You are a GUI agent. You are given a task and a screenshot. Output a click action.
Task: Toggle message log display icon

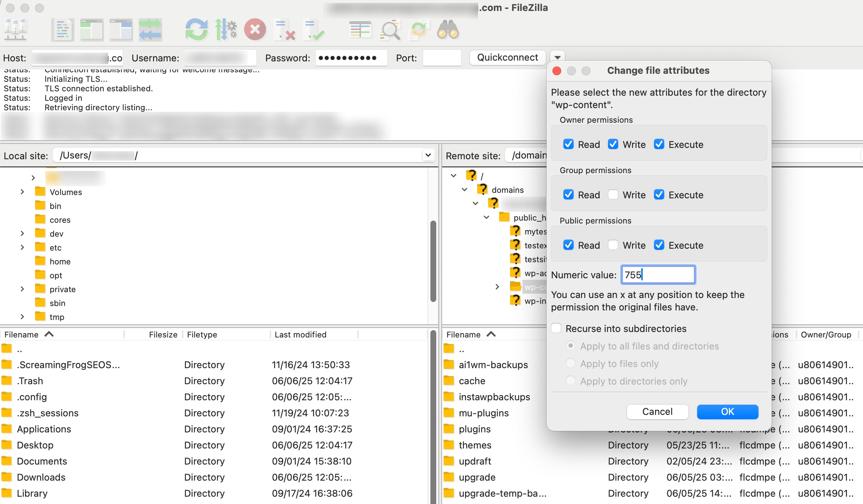(62, 30)
